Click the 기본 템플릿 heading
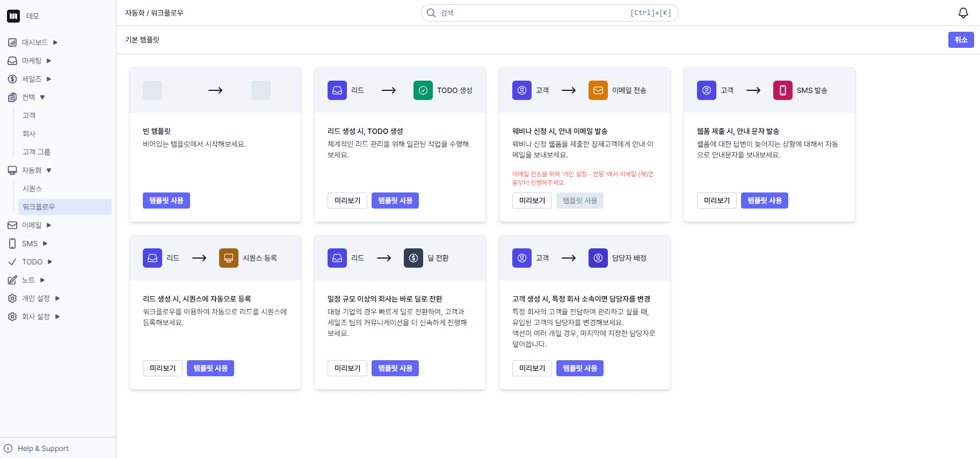 (142, 40)
